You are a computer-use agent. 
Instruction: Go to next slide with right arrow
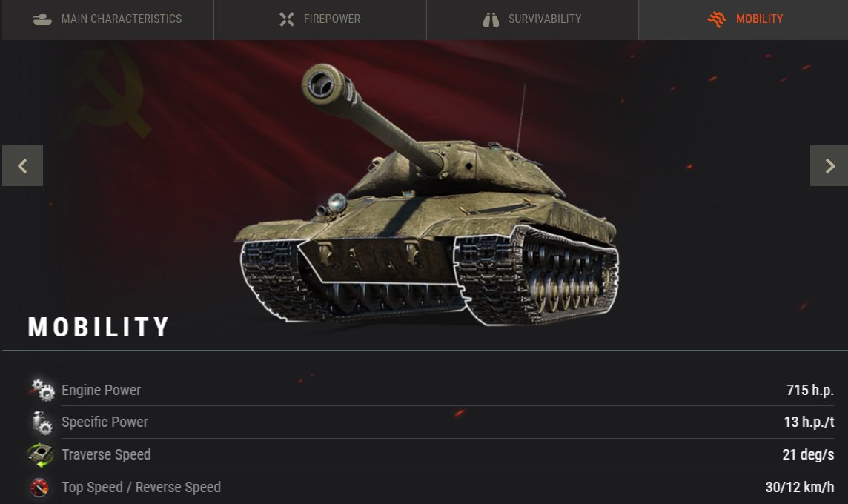(x=829, y=165)
